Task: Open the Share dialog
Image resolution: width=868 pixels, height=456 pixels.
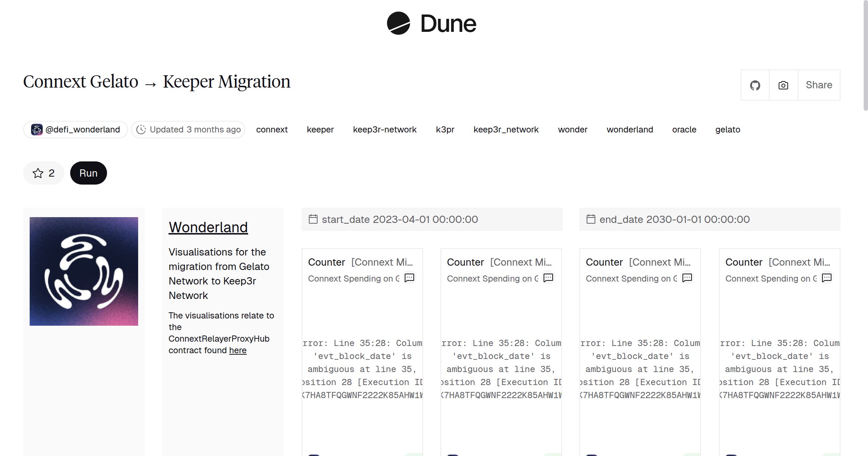Action: [819, 85]
